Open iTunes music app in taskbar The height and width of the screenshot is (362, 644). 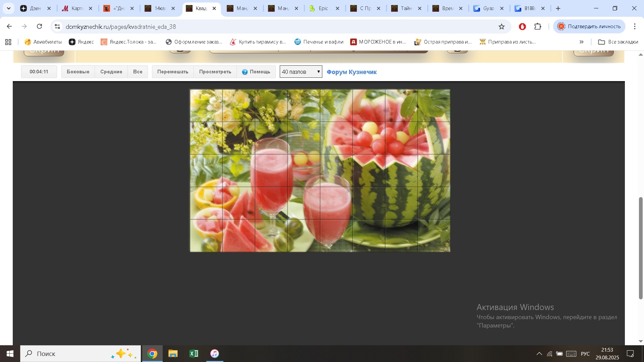[x=215, y=354]
